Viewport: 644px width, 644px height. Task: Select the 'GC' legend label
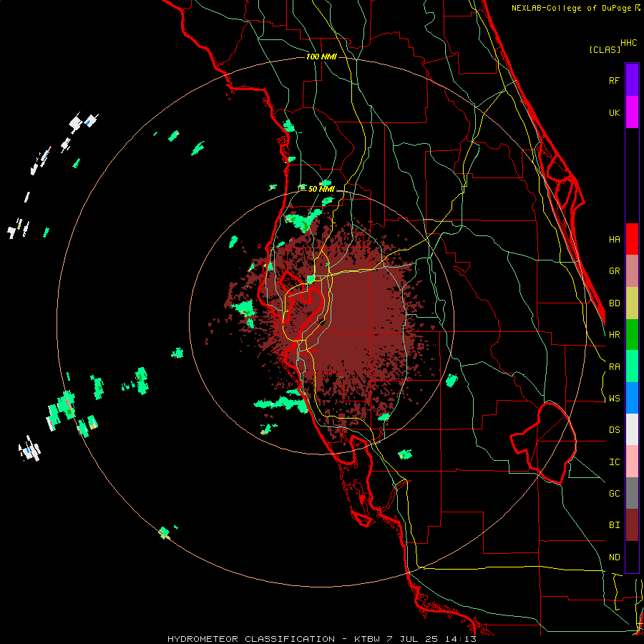[615, 494]
